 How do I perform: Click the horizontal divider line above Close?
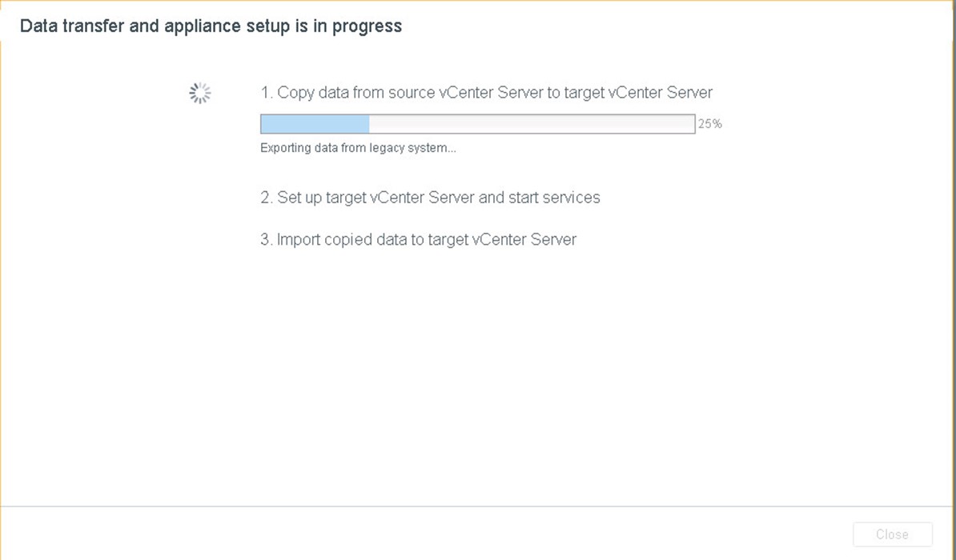478,506
